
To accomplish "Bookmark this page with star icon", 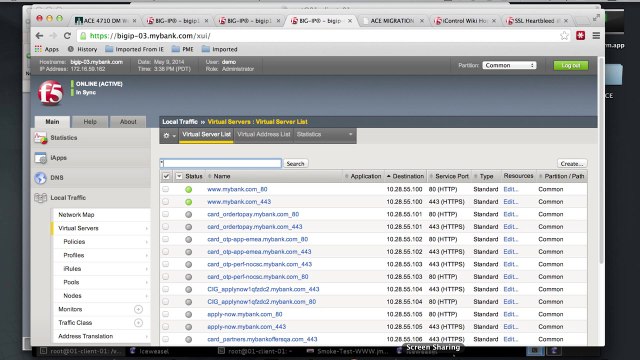I will [564, 36].
